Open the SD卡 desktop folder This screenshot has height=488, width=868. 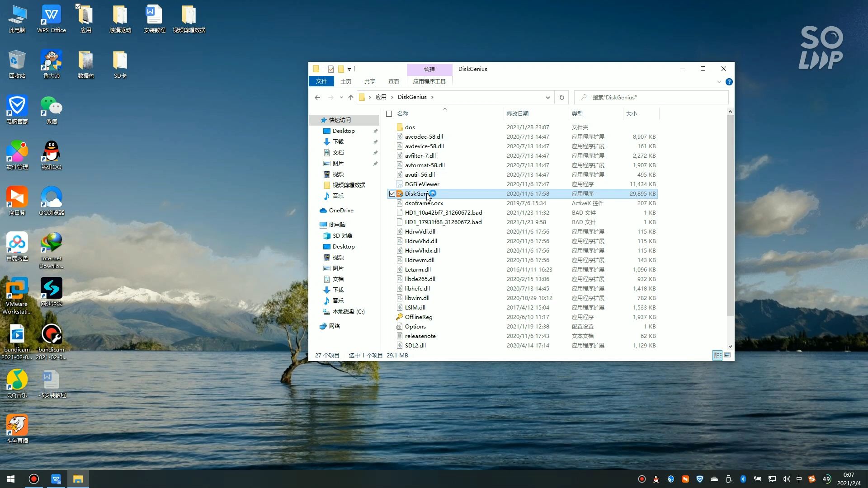point(120,64)
